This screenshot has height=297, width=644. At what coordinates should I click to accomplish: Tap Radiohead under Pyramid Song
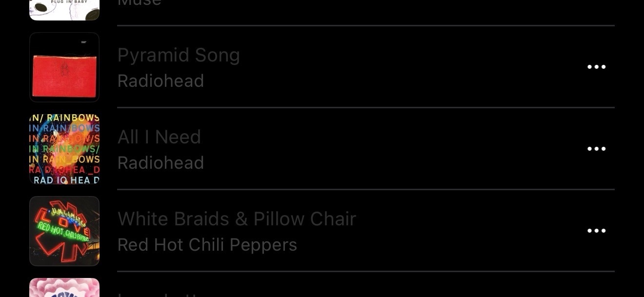(161, 81)
